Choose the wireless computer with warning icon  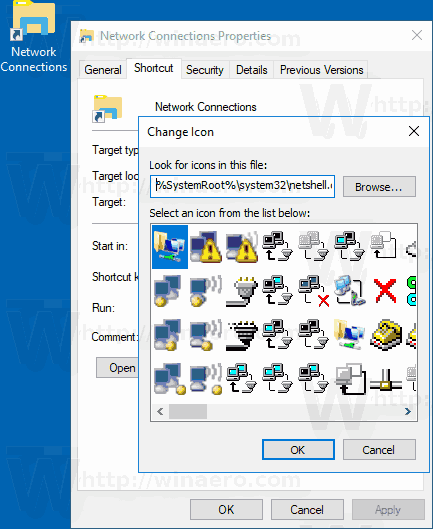click(242, 247)
